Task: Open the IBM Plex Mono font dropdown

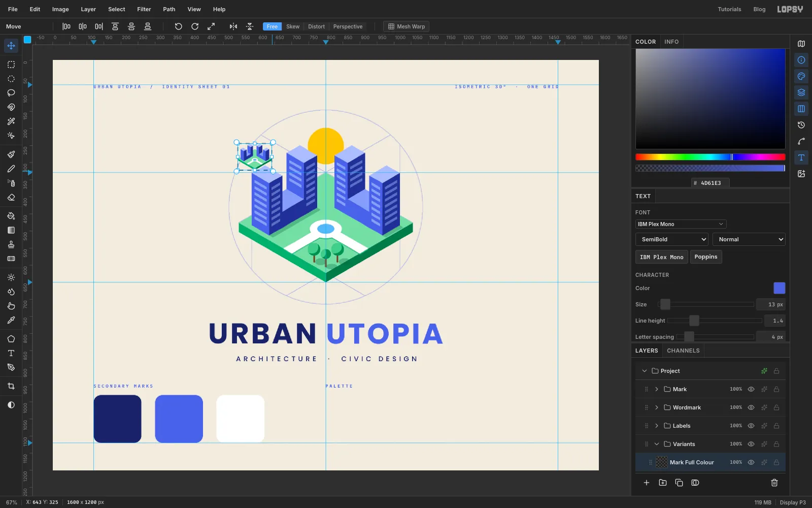Action: tap(681, 224)
